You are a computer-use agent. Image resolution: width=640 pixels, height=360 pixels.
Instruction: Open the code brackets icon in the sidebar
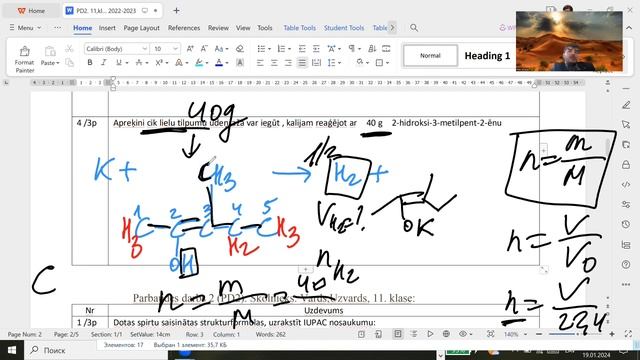pyautogui.click(x=626, y=184)
